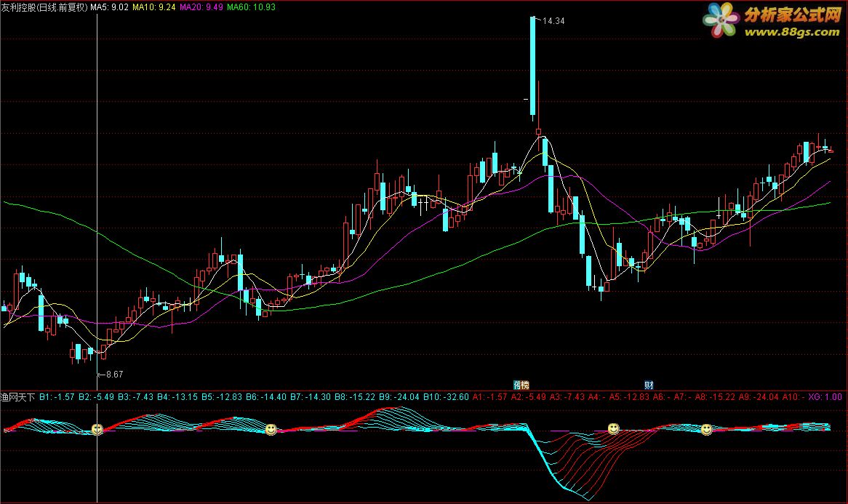Open the 财 financial info marker
848x504 pixels.
[649, 385]
